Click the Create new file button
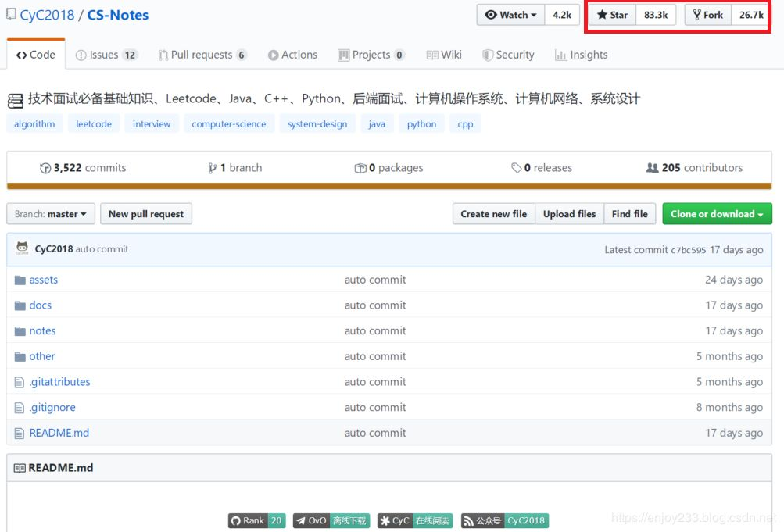This screenshot has height=532, width=784. pos(494,214)
